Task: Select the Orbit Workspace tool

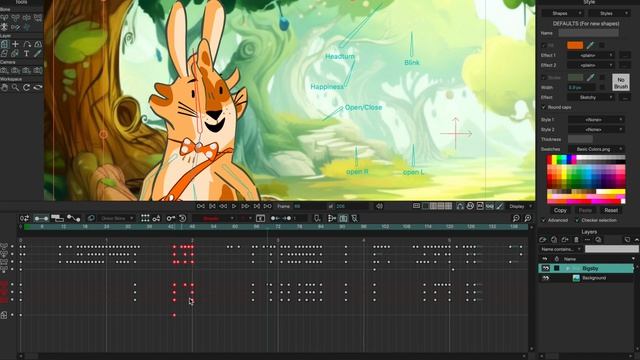Action: pos(38,87)
